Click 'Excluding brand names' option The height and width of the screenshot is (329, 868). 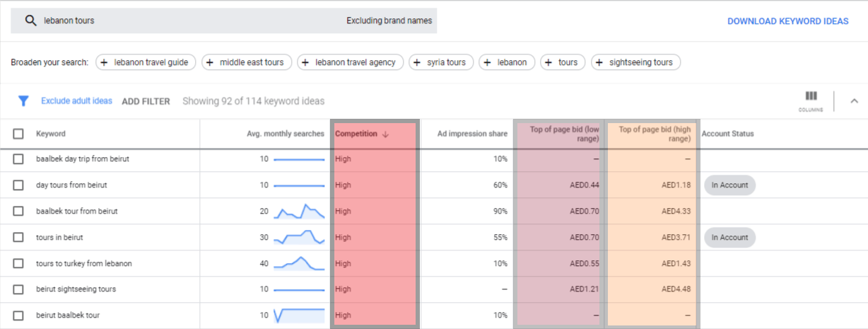coord(389,21)
